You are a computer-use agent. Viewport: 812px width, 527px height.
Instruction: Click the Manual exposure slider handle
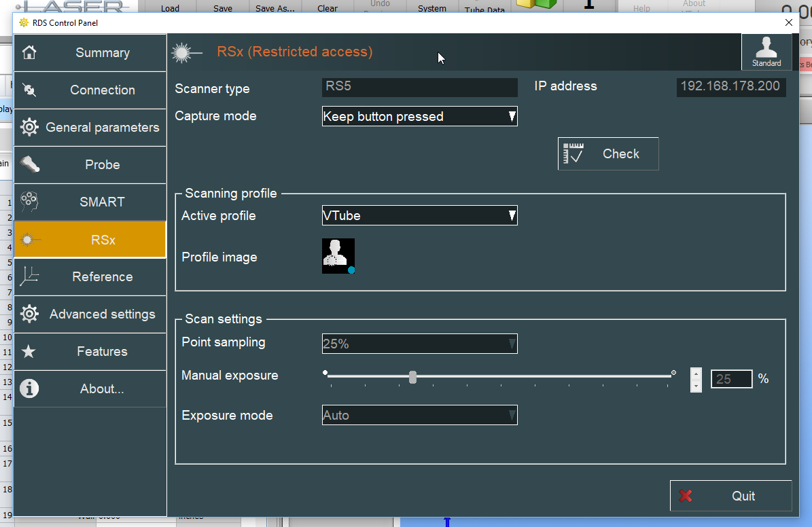tap(412, 378)
